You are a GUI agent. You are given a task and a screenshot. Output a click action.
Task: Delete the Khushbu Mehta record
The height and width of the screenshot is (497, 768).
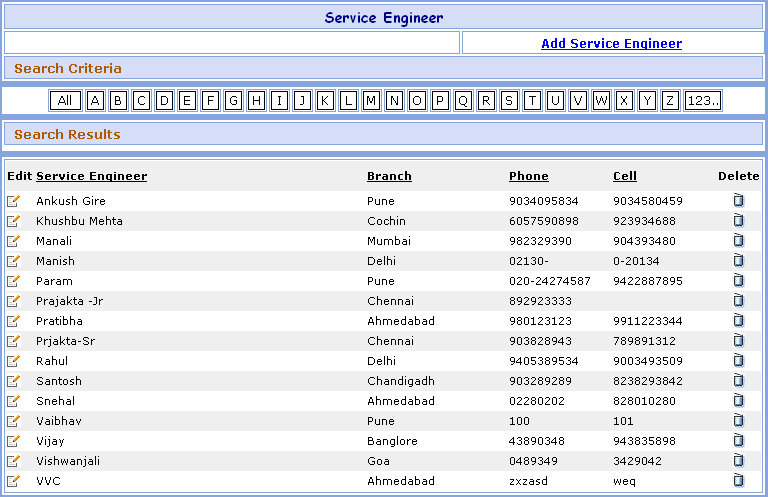[x=738, y=221]
